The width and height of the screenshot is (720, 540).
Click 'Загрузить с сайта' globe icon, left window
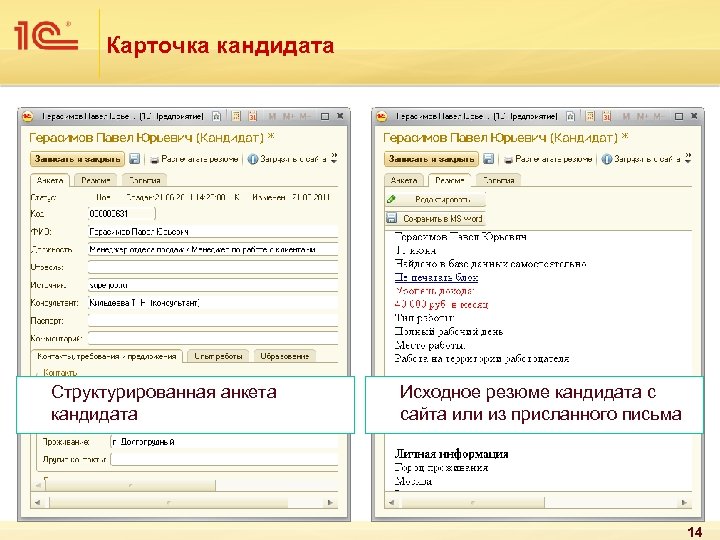click(253, 159)
